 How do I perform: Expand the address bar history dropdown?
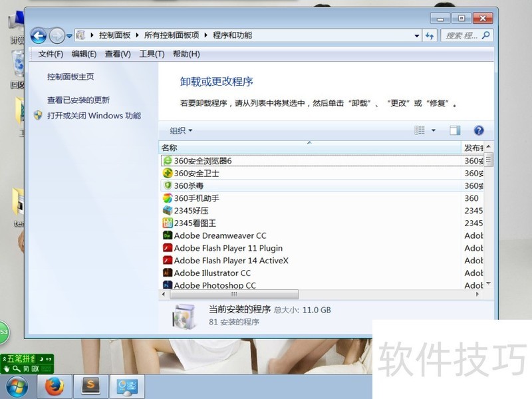[x=417, y=36]
